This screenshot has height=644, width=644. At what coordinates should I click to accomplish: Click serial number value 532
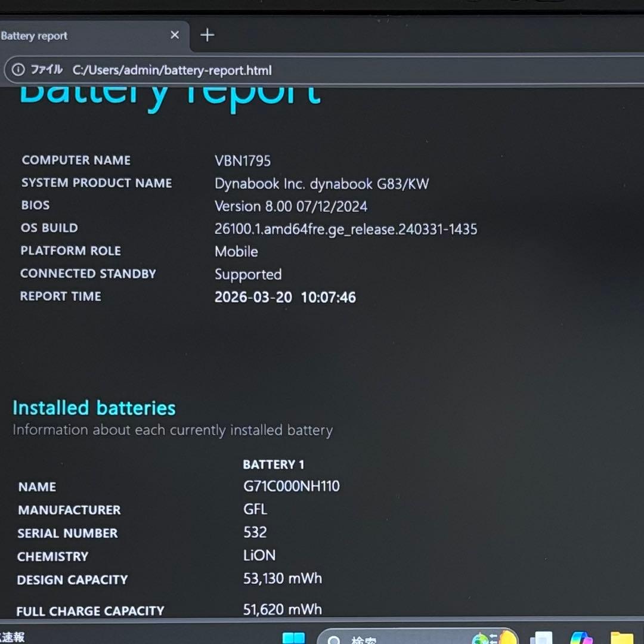[255, 532]
